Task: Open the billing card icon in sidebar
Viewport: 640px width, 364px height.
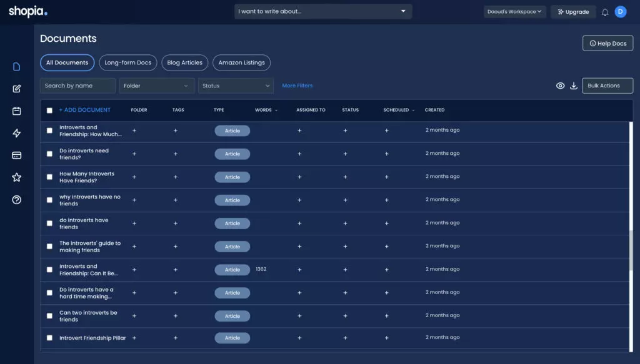Action: (16, 155)
